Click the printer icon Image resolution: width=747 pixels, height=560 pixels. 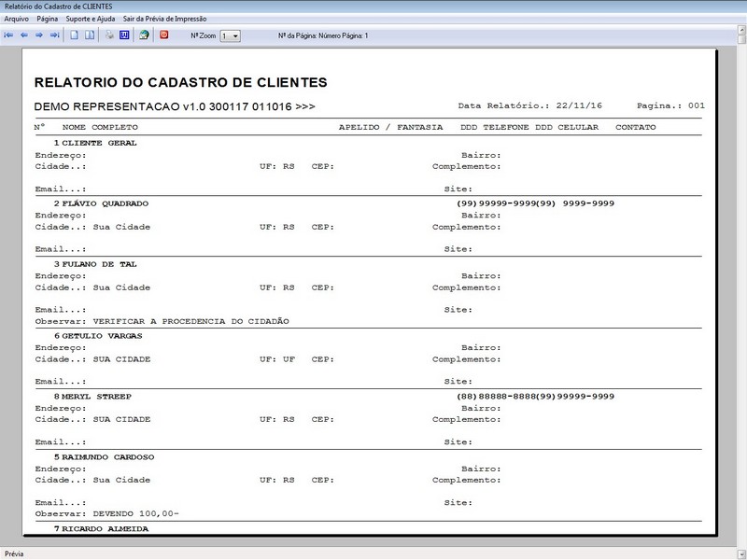tap(109, 35)
